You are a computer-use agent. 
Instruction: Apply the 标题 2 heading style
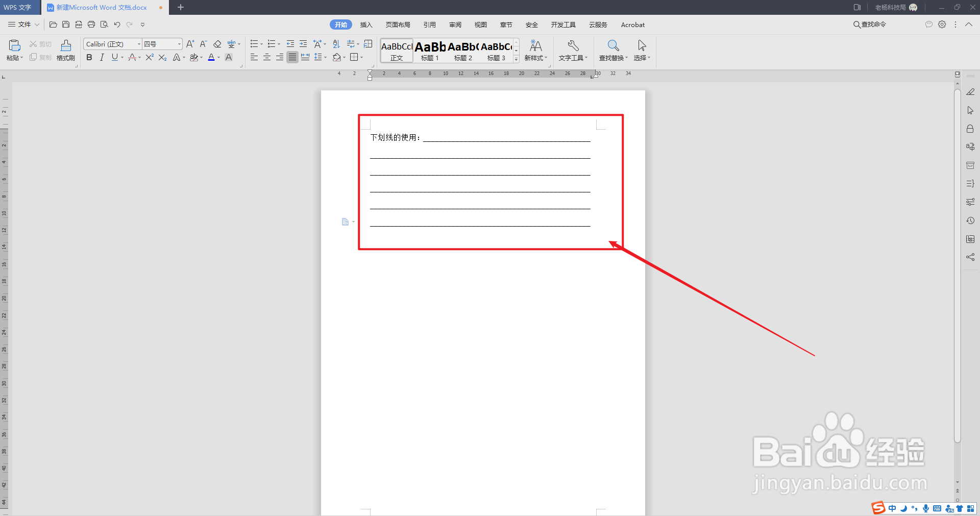(463, 51)
